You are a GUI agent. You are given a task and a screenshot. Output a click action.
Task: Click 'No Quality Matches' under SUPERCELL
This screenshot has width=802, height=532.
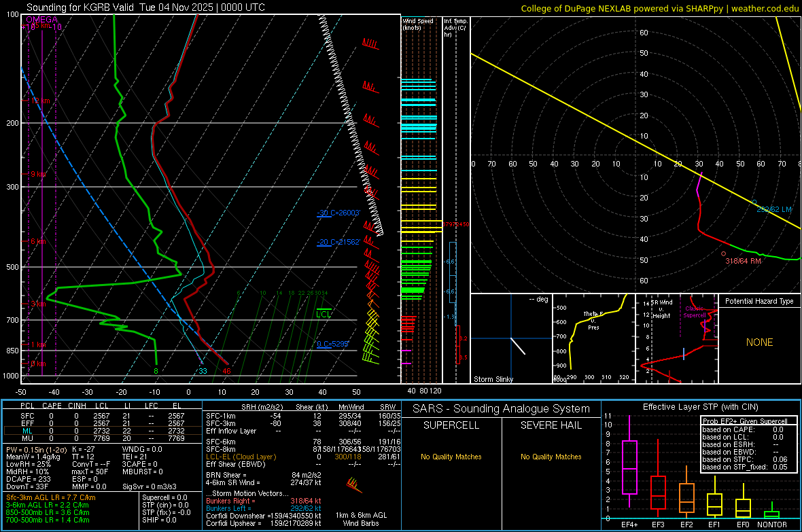(451, 457)
